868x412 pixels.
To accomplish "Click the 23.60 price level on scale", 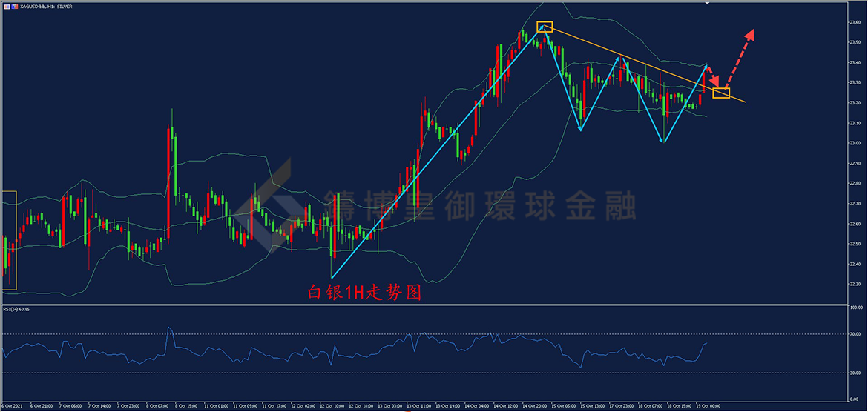I will [x=854, y=22].
